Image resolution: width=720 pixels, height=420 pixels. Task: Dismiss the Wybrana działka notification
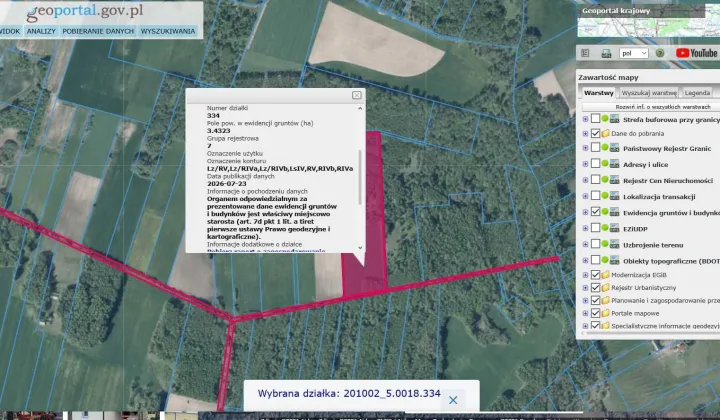click(x=453, y=400)
